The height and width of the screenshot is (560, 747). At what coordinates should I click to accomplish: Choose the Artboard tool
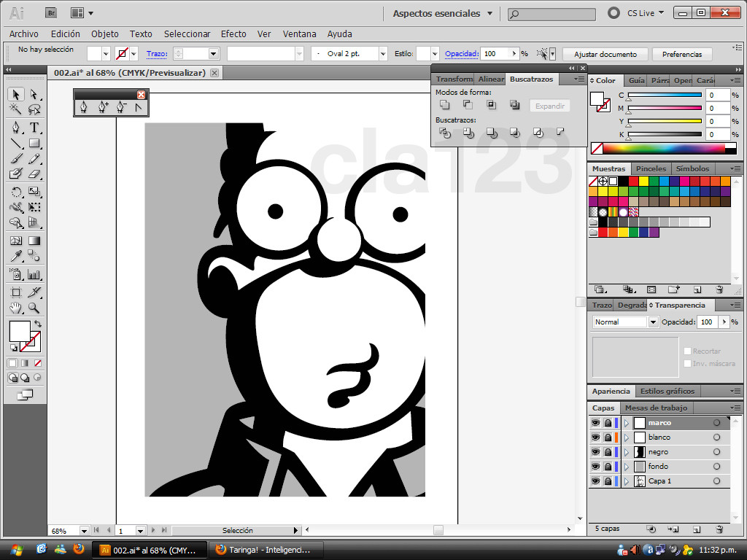[x=16, y=292]
